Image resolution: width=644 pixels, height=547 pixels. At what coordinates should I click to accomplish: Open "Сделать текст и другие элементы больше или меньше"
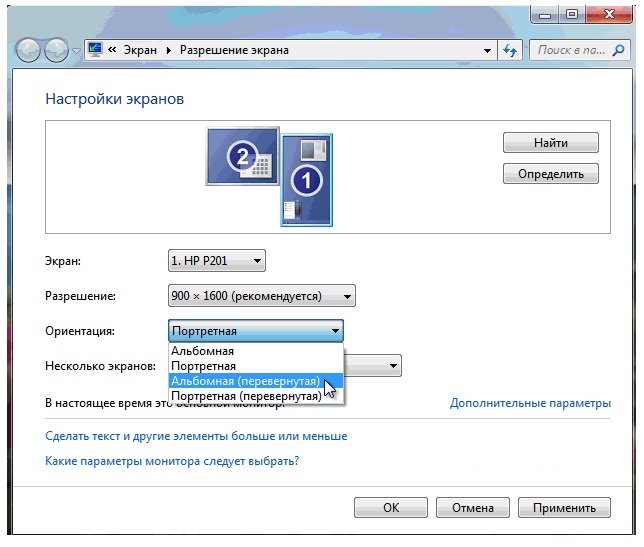click(196, 436)
